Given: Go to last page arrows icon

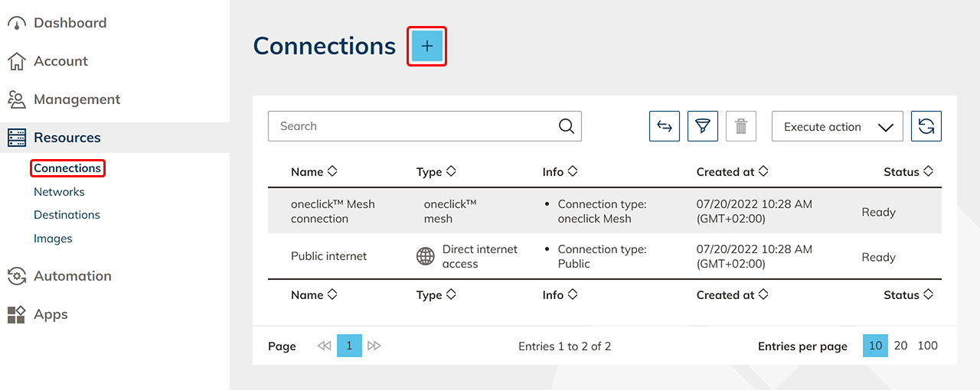Looking at the screenshot, I should click(374, 346).
